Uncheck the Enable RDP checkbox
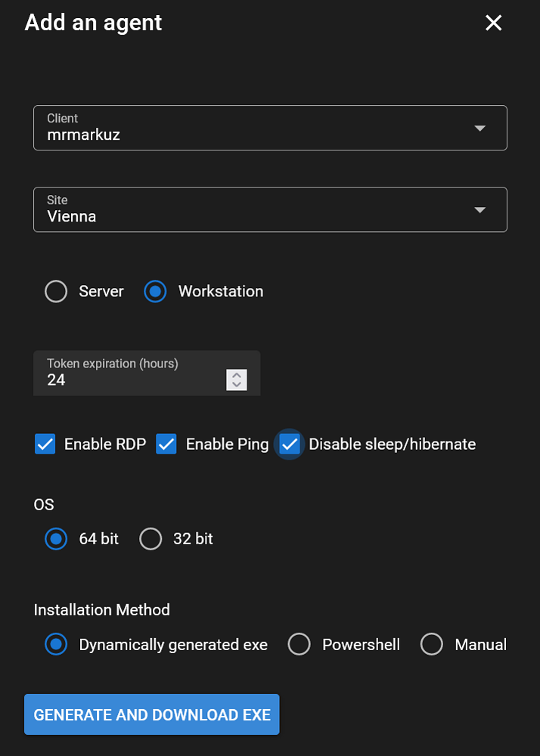540x756 pixels. [x=45, y=444]
